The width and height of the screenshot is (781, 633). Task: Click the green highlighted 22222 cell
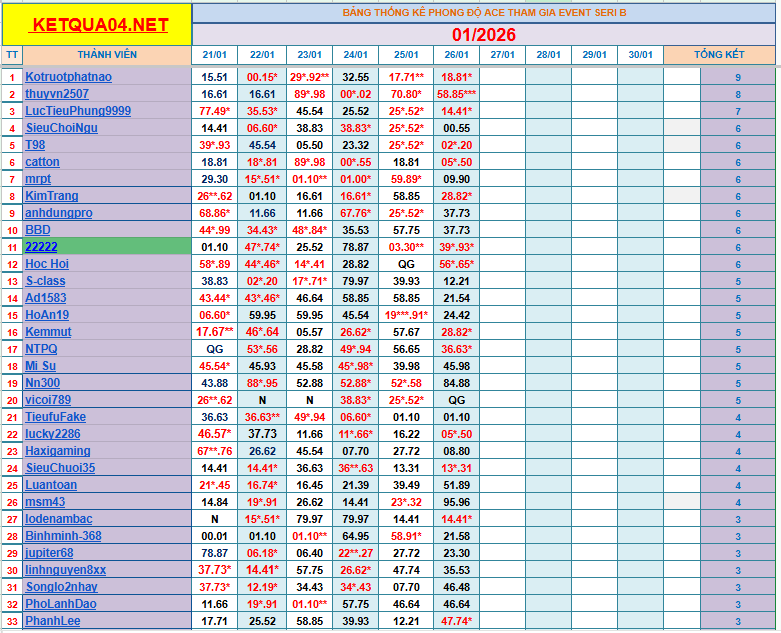[x=107, y=247]
